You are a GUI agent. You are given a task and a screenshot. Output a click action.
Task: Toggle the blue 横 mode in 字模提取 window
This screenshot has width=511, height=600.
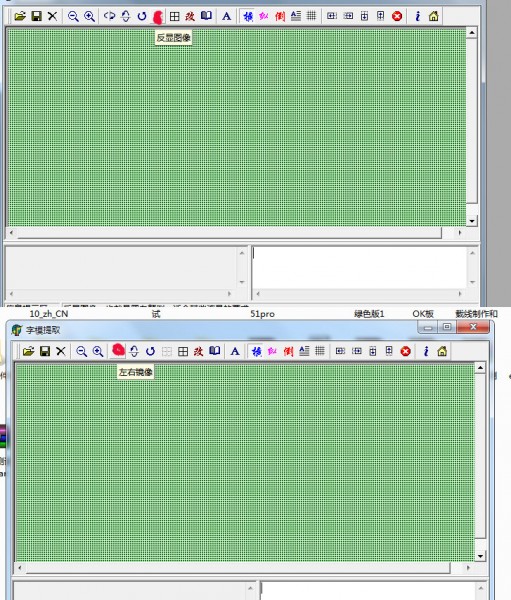click(x=256, y=351)
